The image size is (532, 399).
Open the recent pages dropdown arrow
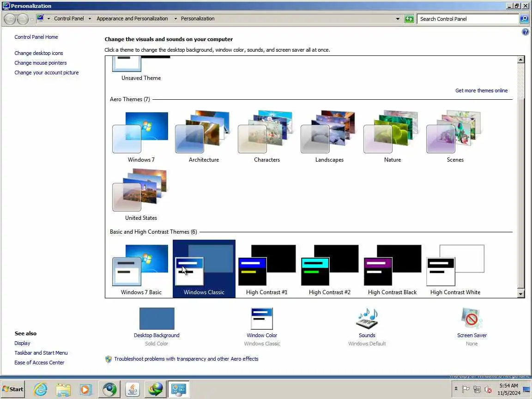(x=31, y=19)
